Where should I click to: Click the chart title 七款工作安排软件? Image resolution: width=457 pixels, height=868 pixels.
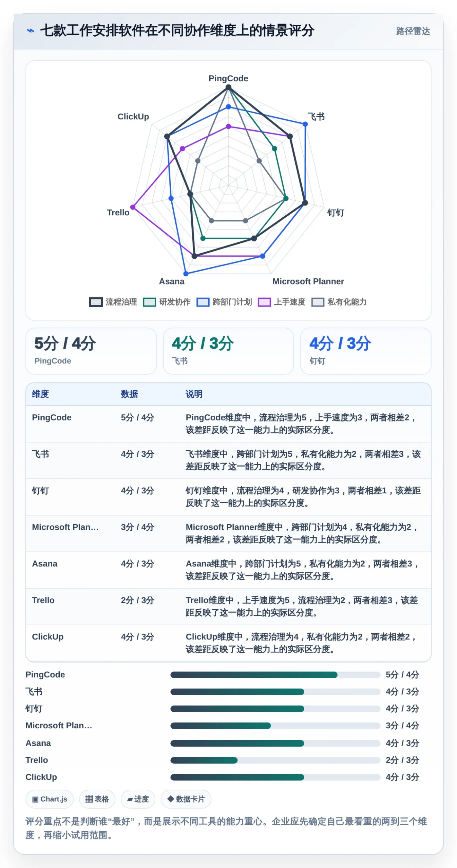(177, 31)
